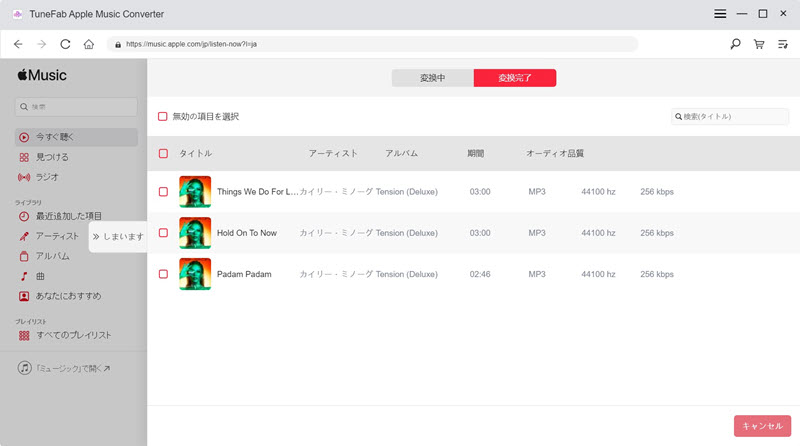
Task: Click the オーディオ品質 column header
Action: tap(555, 154)
